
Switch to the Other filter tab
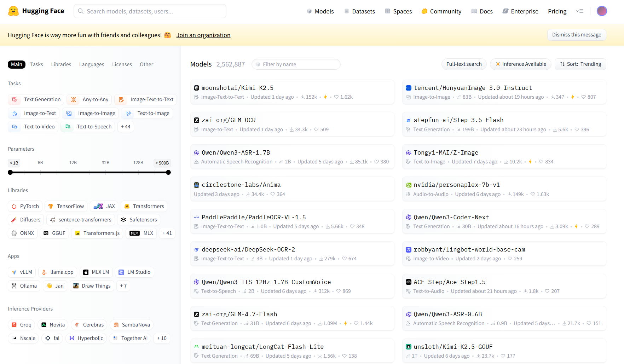tap(146, 64)
